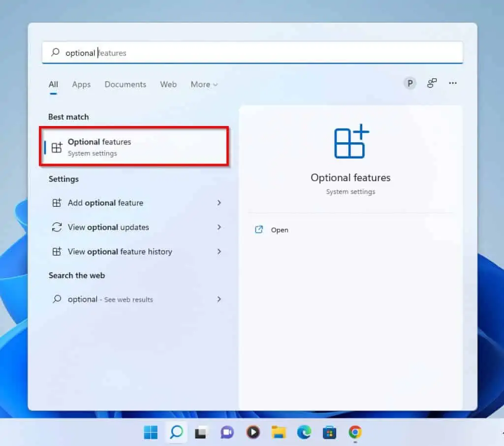This screenshot has width=504, height=446.
Task: Switch to the Apps search tab
Action: (x=81, y=84)
